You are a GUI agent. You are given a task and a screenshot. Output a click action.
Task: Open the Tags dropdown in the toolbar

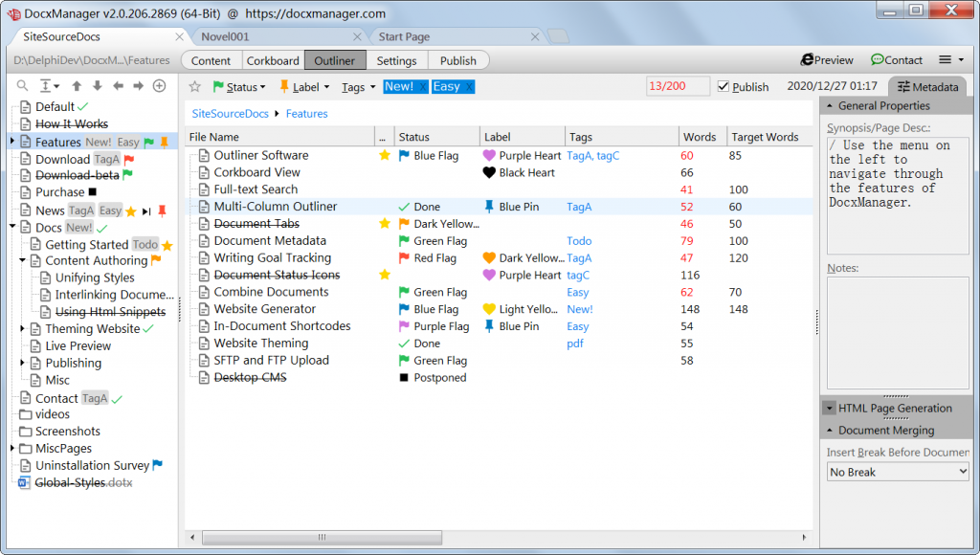point(358,87)
